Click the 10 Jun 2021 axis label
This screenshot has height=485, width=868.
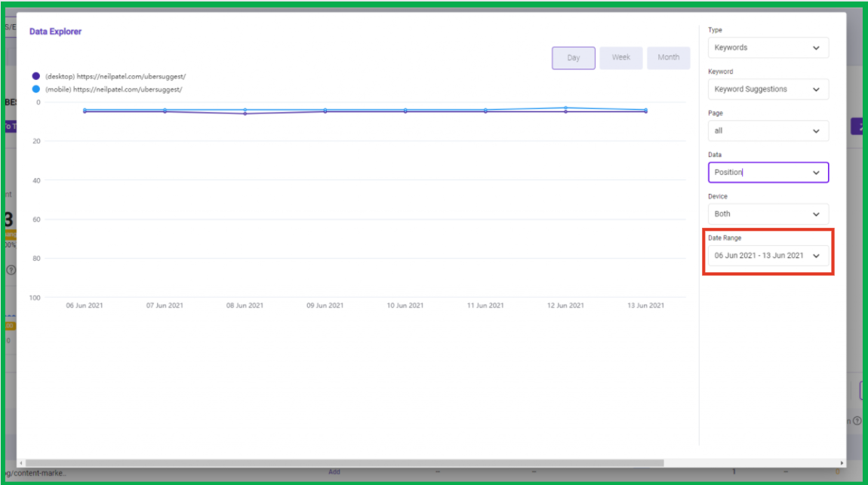[405, 305]
